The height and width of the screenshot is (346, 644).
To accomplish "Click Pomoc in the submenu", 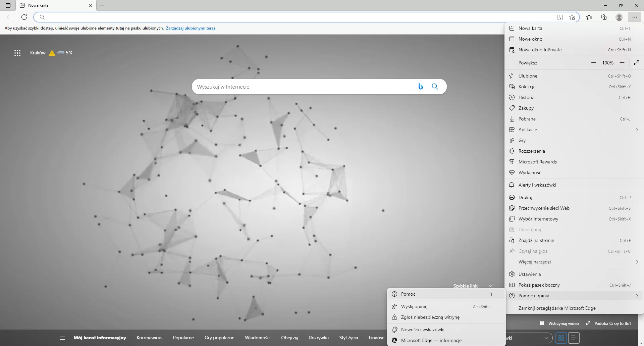I will pos(446,294).
